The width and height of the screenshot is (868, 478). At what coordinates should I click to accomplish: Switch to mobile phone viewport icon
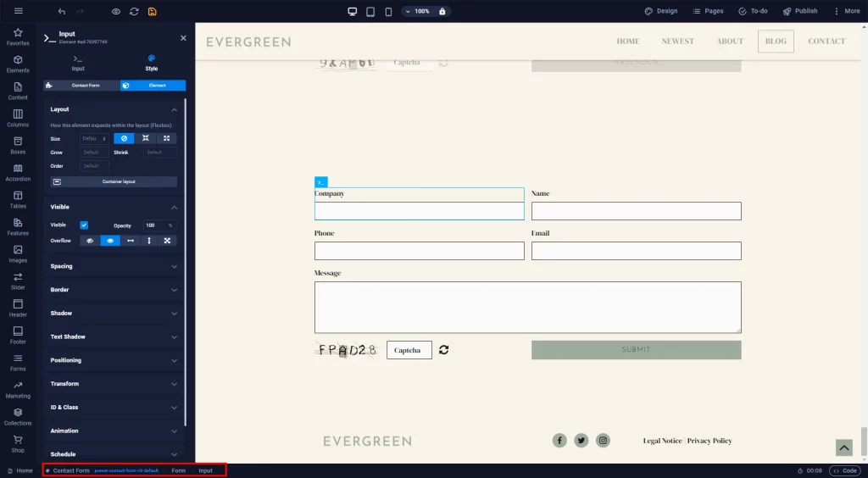[x=388, y=11]
